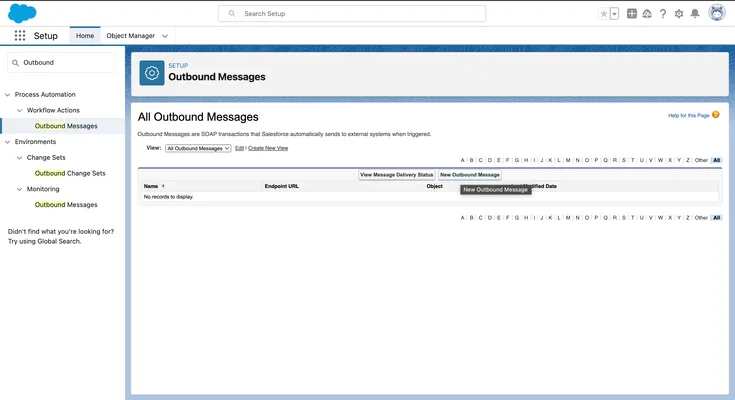Click the Outbound Messages gear header icon
735x400 pixels.
152,73
